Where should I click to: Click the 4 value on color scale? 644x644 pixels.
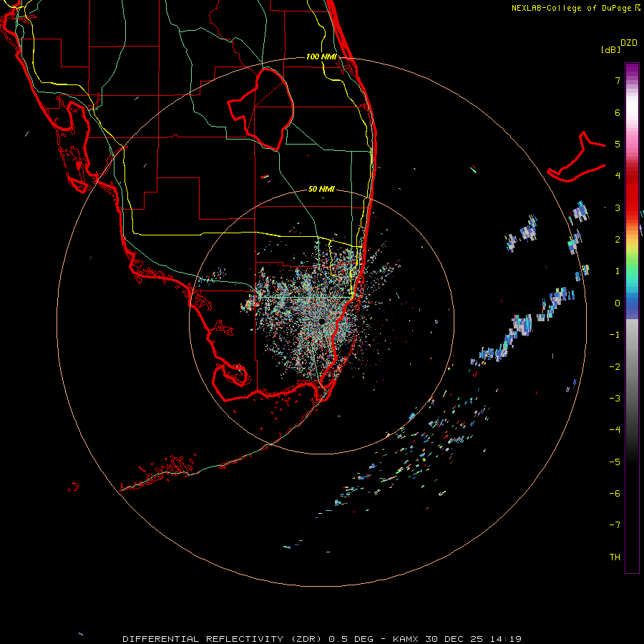(618, 176)
